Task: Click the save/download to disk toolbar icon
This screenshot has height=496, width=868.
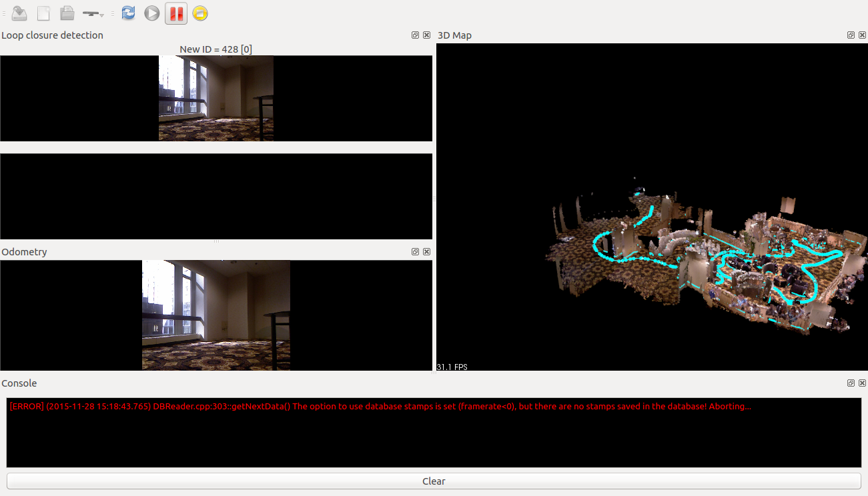Action: (19, 13)
